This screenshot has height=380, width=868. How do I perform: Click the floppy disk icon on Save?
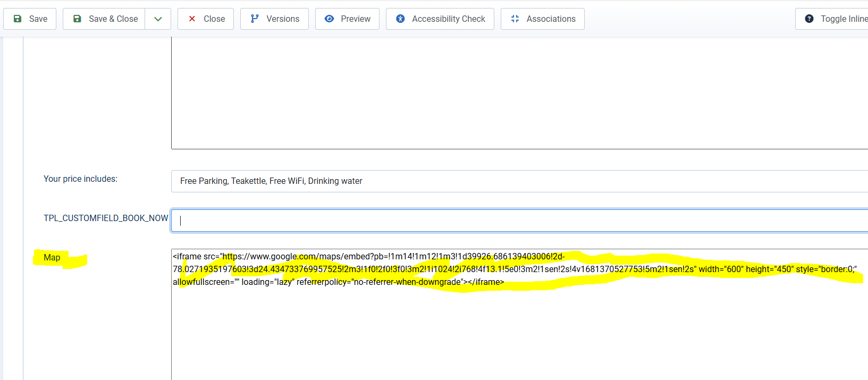18,19
